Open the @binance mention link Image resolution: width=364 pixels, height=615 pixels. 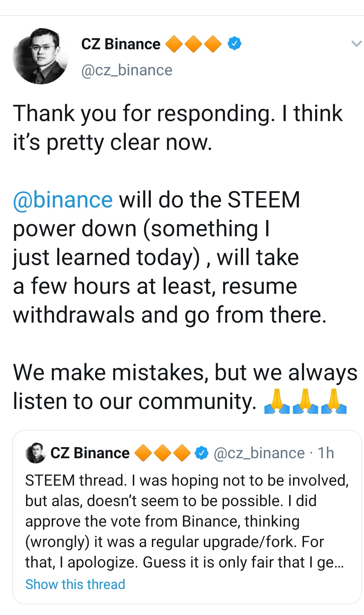click(63, 200)
